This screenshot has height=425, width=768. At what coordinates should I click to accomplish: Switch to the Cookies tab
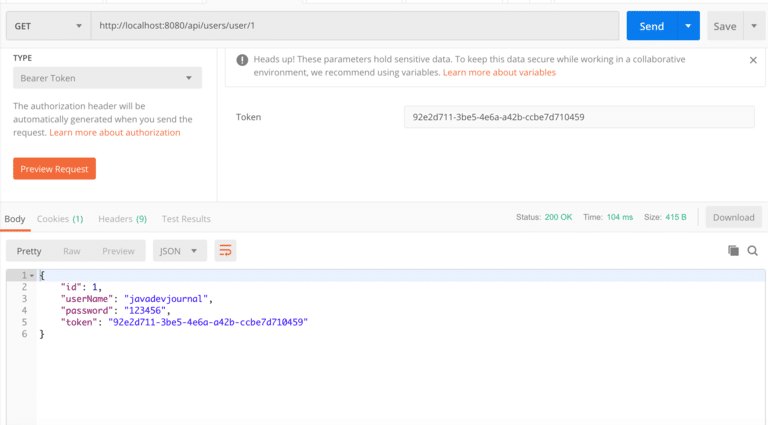60,219
